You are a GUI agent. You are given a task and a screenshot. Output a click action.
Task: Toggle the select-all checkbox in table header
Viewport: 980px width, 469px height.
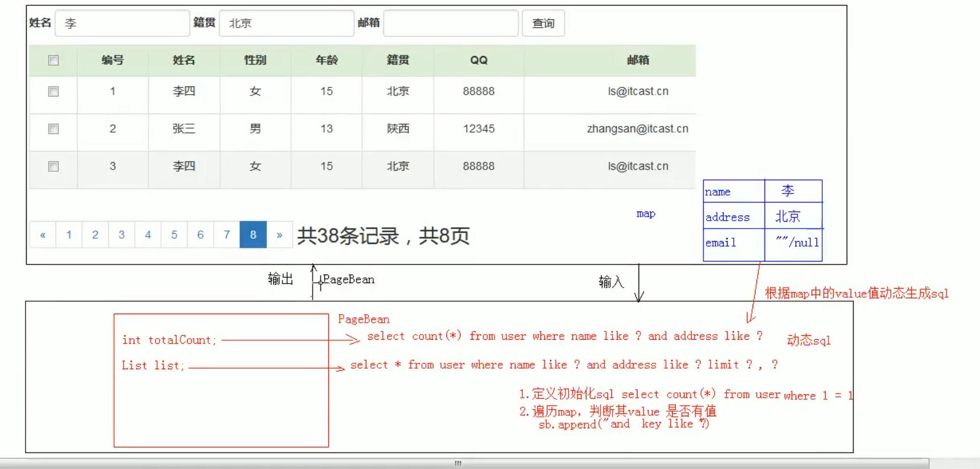pyautogui.click(x=53, y=60)
